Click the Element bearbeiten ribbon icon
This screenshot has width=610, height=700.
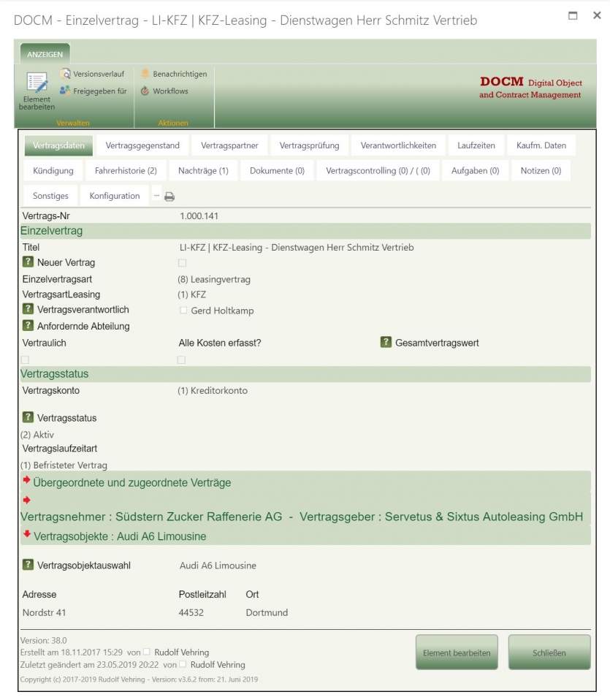[37, 83]
